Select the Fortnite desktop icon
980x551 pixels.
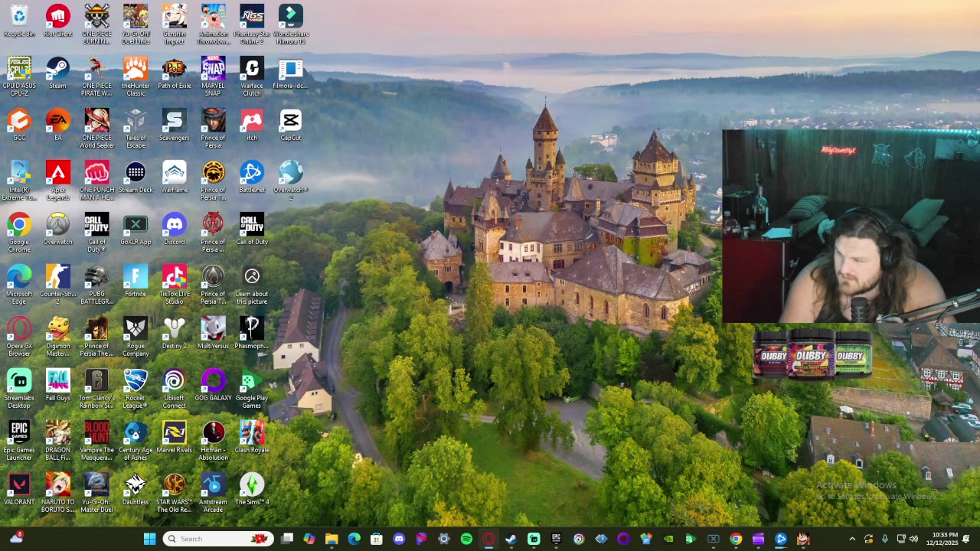point(136,282)
